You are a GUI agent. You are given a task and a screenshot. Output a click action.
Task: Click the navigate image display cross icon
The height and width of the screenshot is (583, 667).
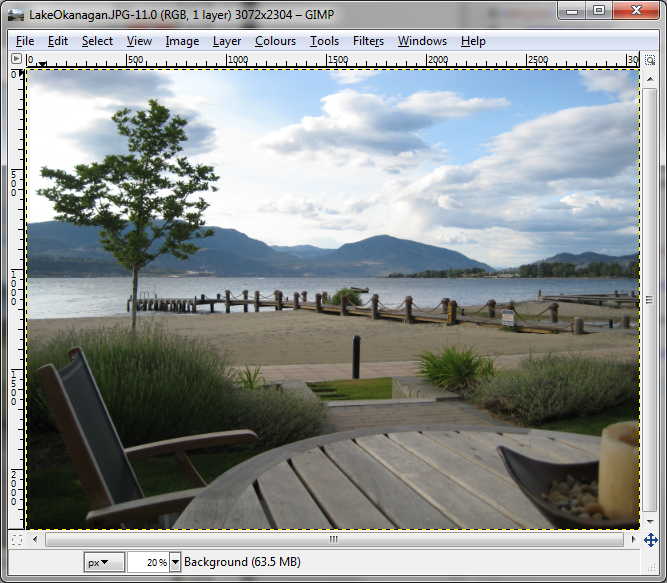tap(650, 540)
